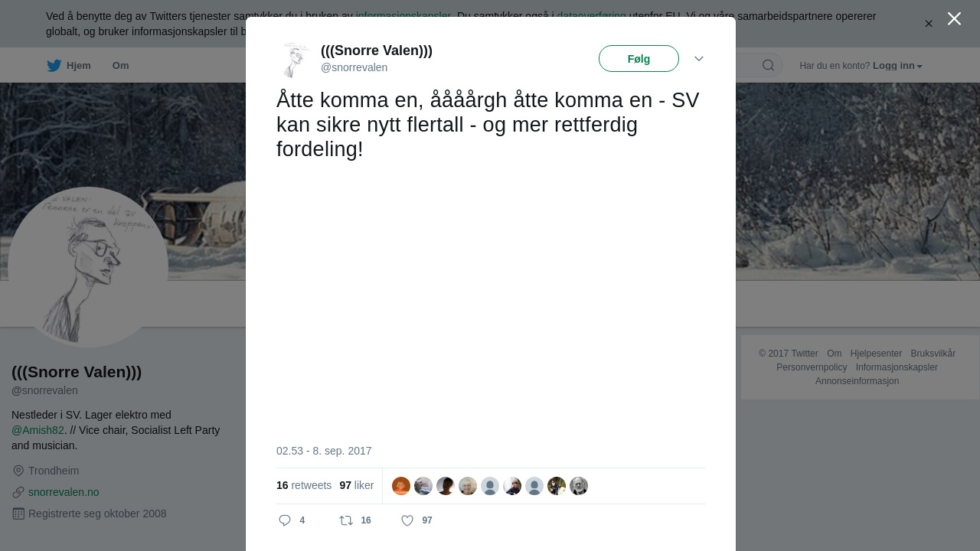Visit the @Amish82 mention link
Screen dimensions: 980x551
pyautogui.click(x=38, y=430)
